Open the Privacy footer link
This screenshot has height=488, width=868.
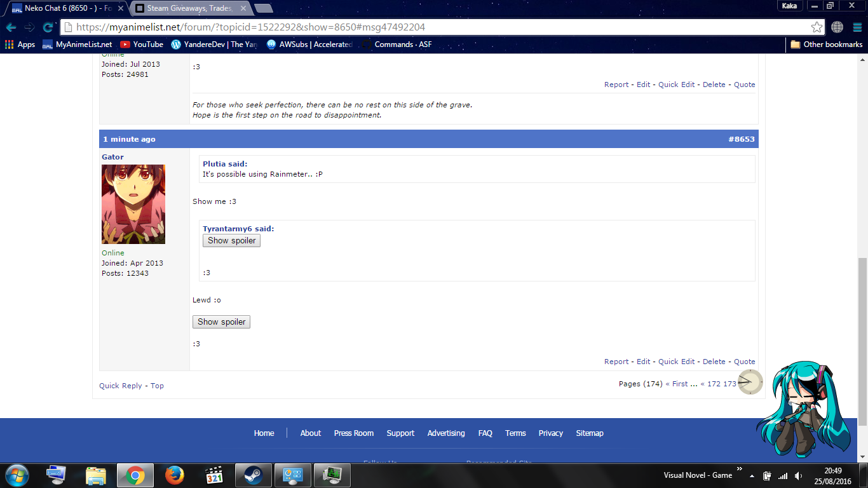pos(551,433)
